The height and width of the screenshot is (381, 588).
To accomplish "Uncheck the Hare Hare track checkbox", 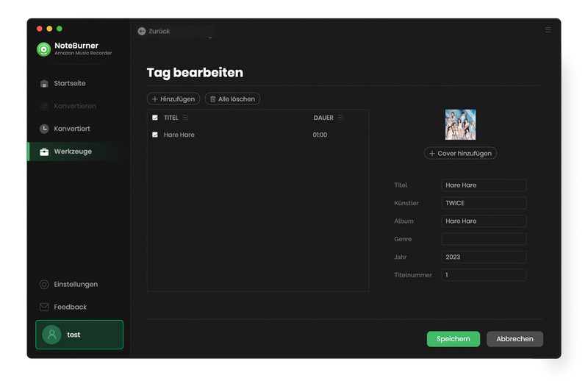I will point(155,135).
